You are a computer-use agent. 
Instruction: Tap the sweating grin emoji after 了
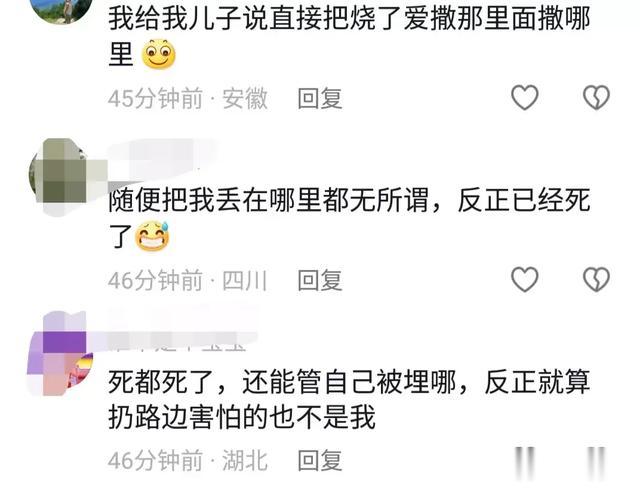152,236
